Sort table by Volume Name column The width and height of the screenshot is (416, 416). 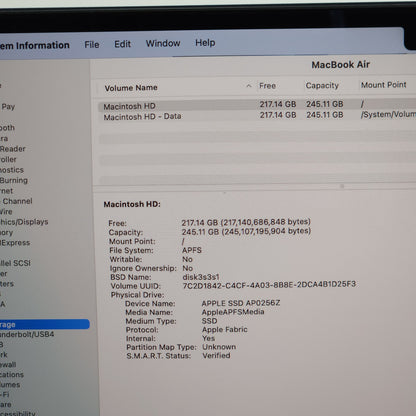click(x=131, y=88)
